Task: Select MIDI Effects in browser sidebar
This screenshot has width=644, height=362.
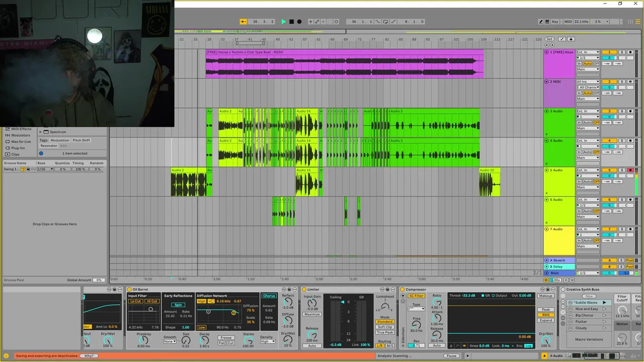Action: click(x=18, y=129)
